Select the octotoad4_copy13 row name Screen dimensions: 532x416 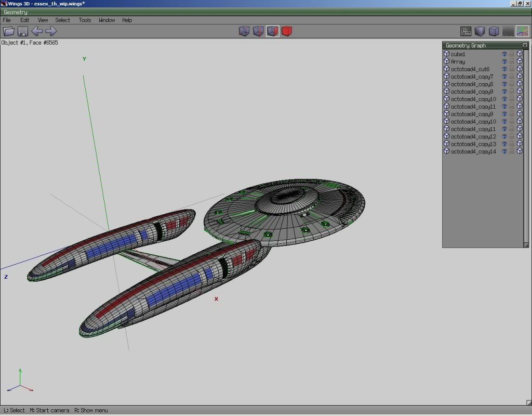(473, 144)
